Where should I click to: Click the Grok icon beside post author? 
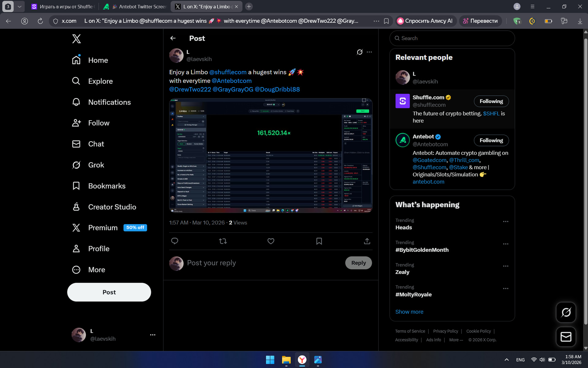(x=360, y=52)
